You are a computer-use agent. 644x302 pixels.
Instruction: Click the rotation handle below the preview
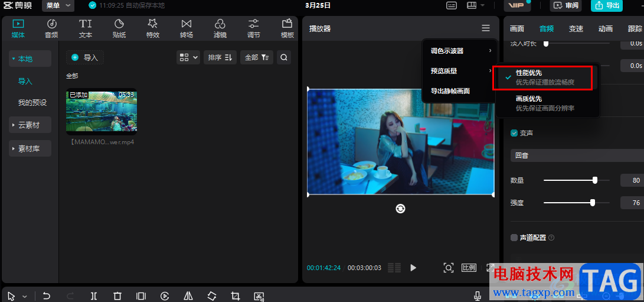400,209
